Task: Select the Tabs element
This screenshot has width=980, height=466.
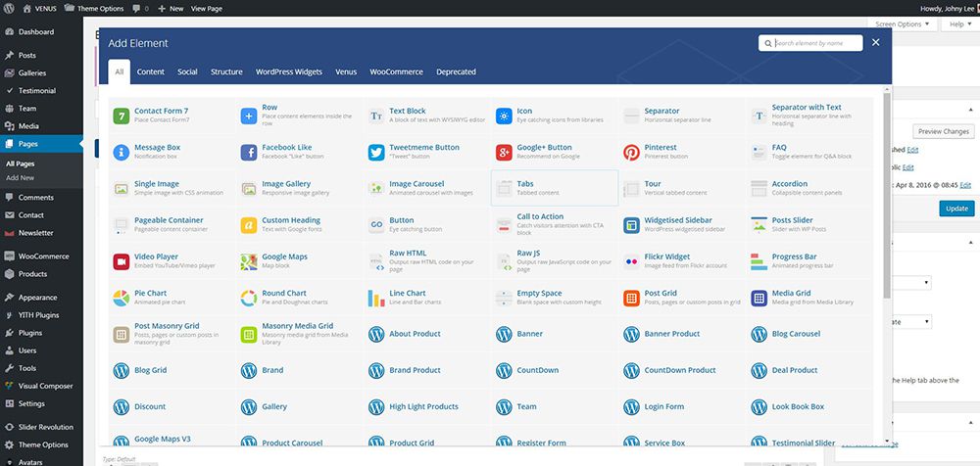Action: pyautogui.click(x=555, y=188)
